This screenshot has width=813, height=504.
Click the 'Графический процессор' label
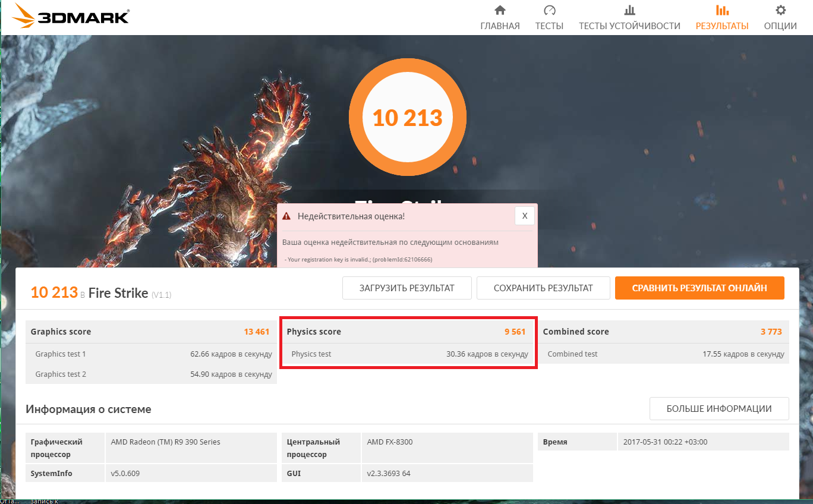coord(56,448)
